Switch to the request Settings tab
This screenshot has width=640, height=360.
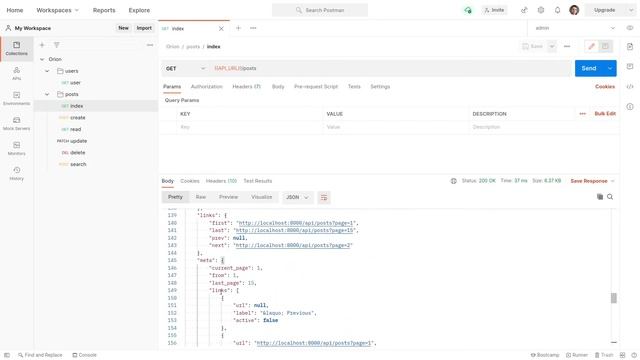(380, 87)
